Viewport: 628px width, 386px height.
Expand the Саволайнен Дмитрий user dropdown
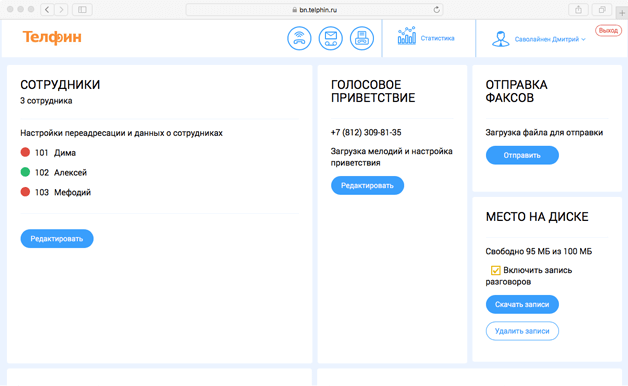[x=550, y=39]
